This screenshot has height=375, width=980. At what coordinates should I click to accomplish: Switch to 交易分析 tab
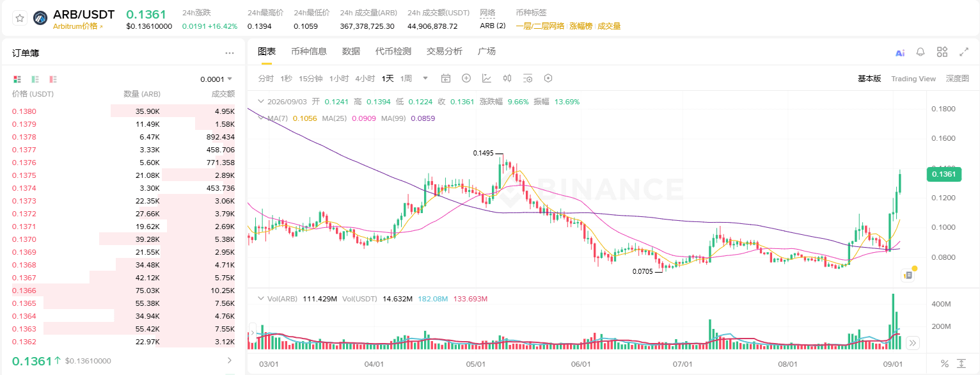(445, 51)
